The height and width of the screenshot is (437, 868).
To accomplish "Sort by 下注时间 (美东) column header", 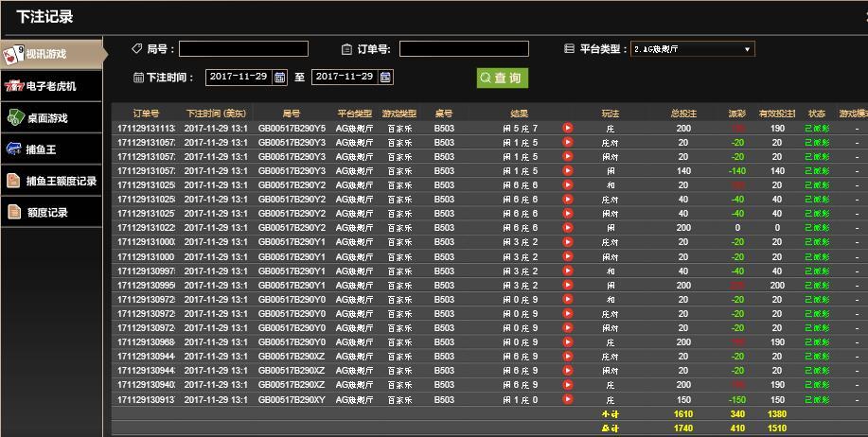I will 216,114.
